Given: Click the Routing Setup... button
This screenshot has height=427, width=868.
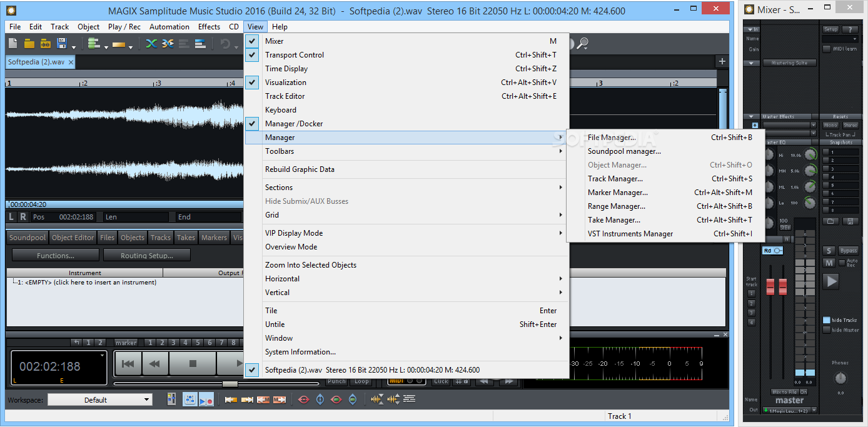Looking at the screenshot, I should point(147,255).
